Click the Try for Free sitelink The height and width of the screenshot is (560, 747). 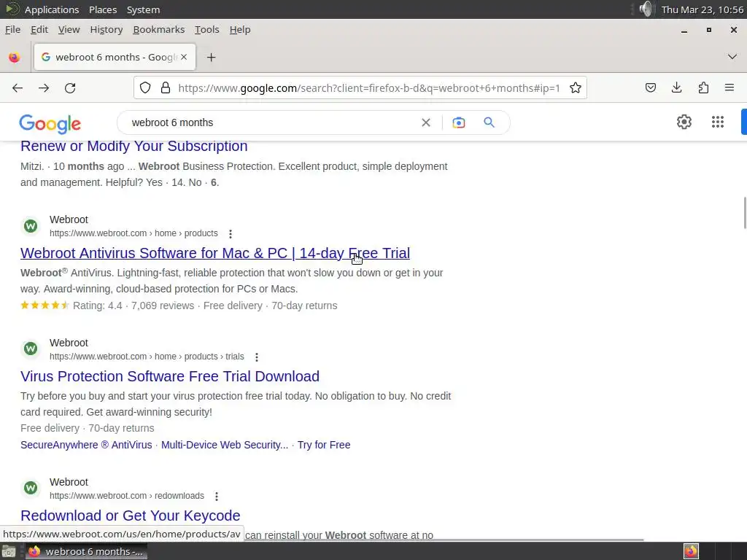[324, 445]
